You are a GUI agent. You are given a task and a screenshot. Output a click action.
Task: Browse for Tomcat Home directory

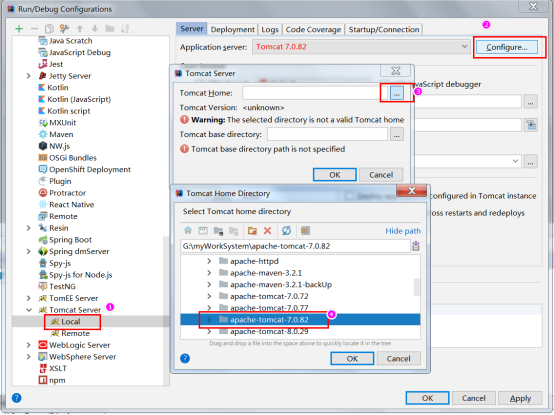coord(396,94)
